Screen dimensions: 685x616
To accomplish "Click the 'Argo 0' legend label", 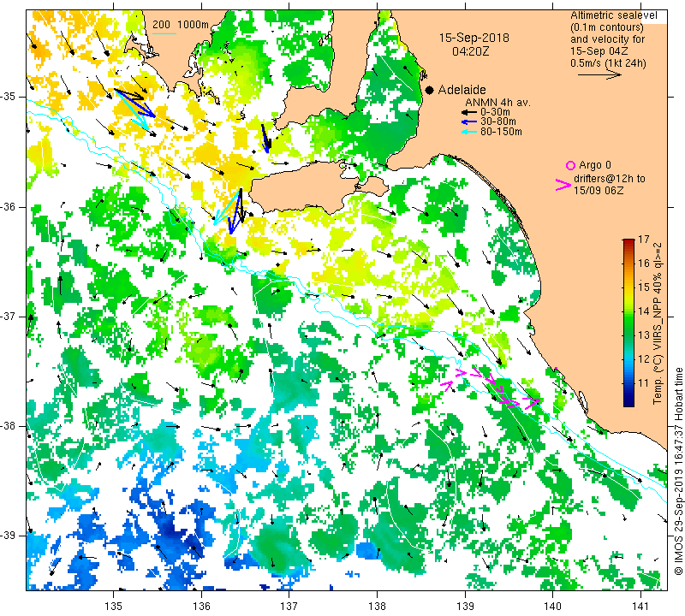I will [x=595, y=165].
